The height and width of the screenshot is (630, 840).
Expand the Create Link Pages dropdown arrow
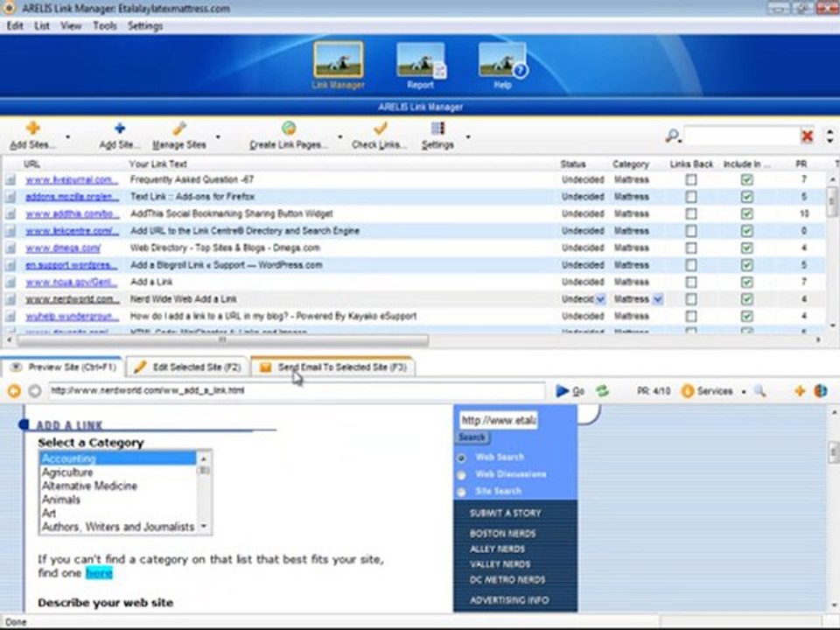click(340, 137)
